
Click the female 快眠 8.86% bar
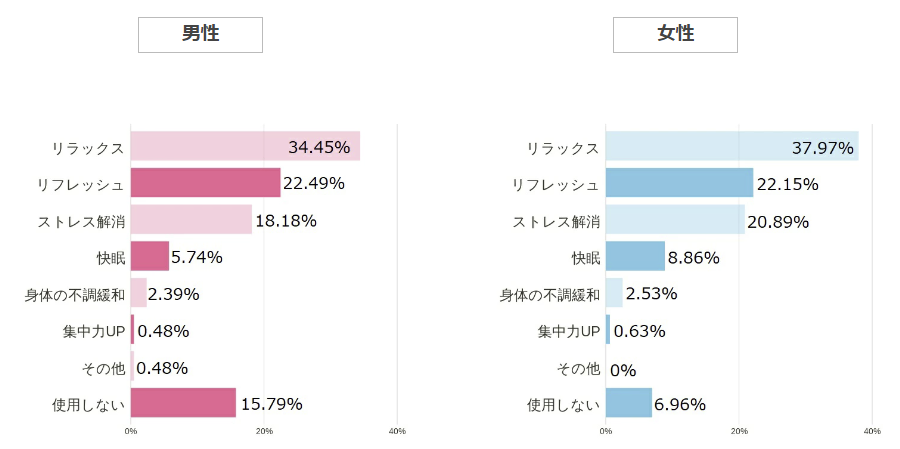(x=635, y=257)
